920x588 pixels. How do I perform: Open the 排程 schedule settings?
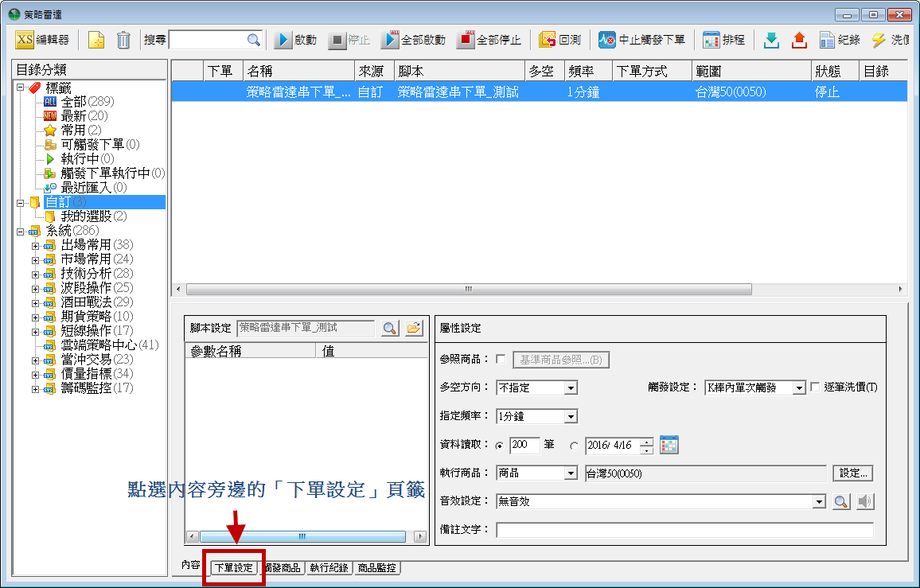click(723, 40)
